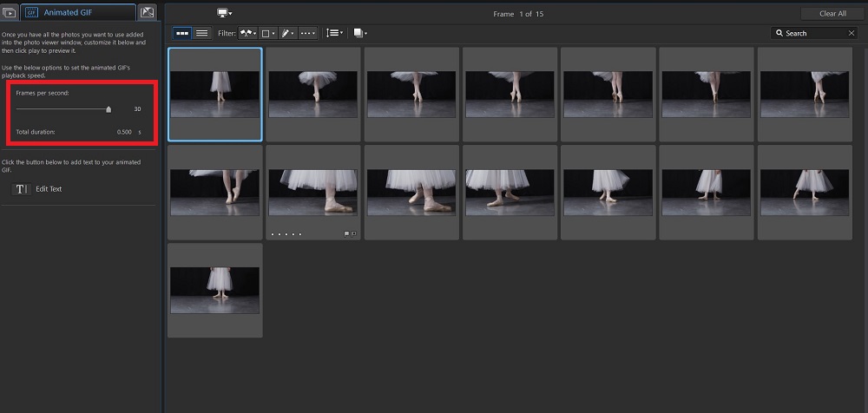
Task: Open the photo stacking options
Action: 360,33
